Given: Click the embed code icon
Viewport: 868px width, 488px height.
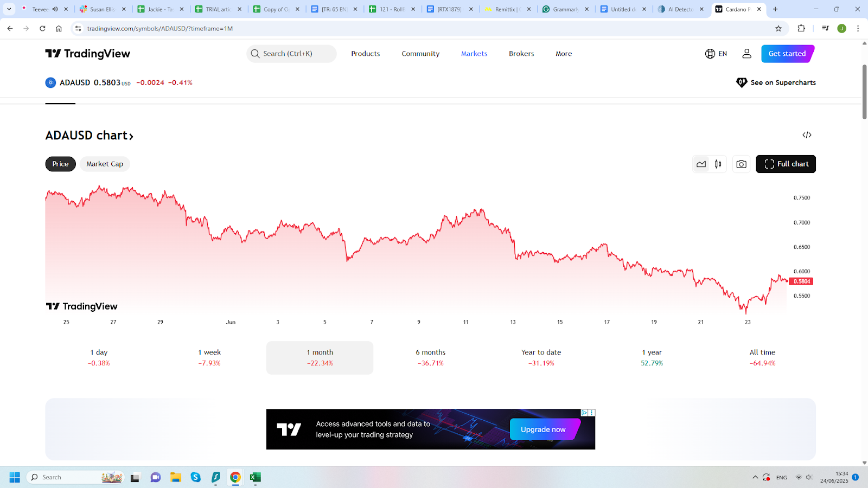Looking at the screenshot, I should click(807, 135).
